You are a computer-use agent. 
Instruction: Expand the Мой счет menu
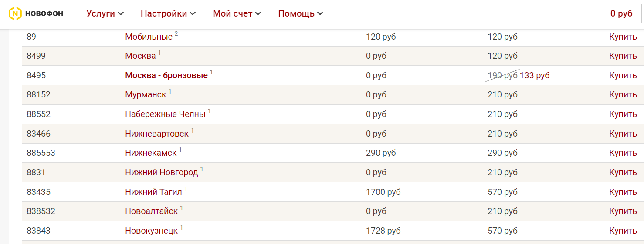tap(237, 13)
